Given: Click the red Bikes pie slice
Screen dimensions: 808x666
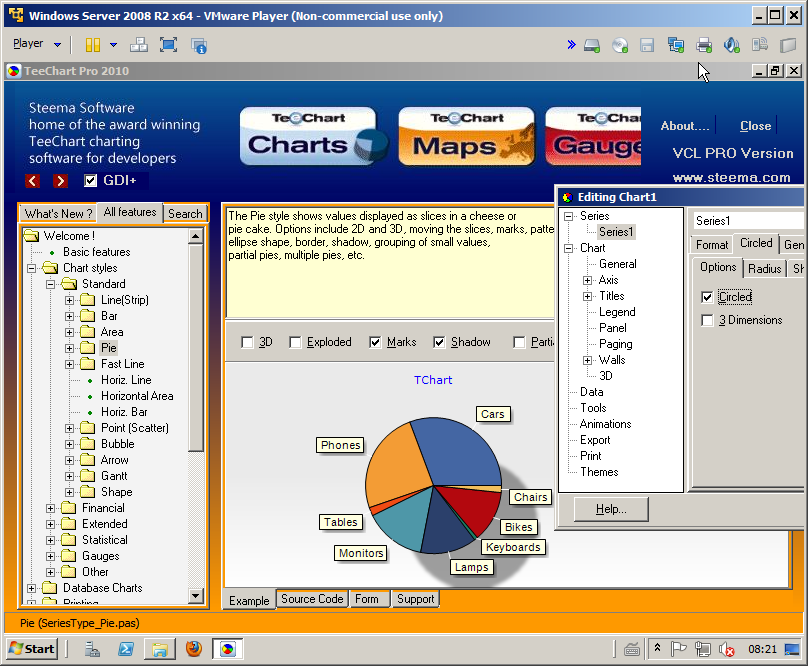Looking at the screenshot, I should pyautogui.click(x=474, y=510).
